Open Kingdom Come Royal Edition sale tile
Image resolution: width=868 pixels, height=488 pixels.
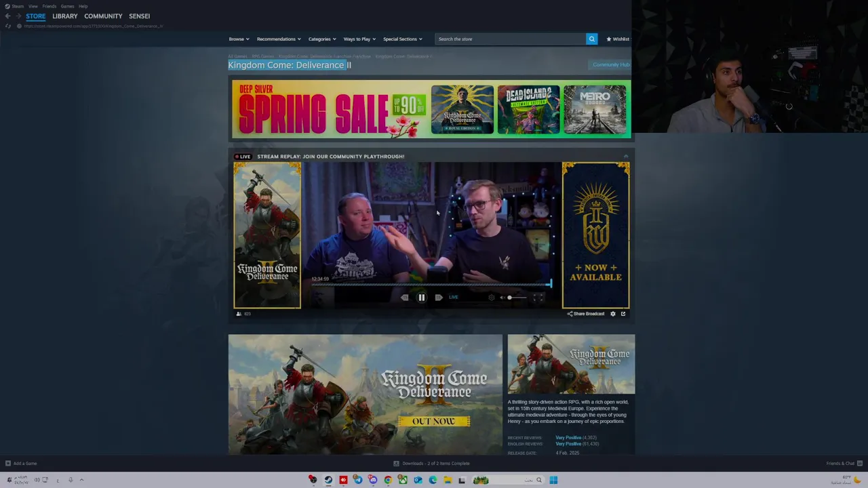click(x=462, y=109)
